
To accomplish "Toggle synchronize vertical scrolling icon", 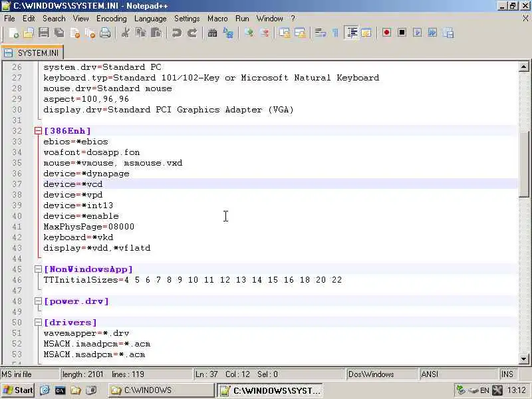I will [285, 33].
